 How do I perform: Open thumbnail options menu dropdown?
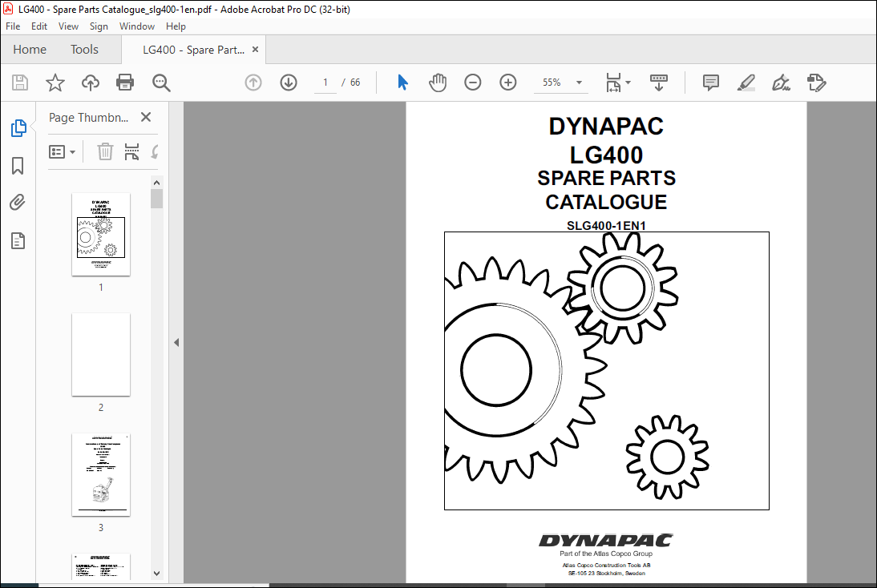click(62, 152)
